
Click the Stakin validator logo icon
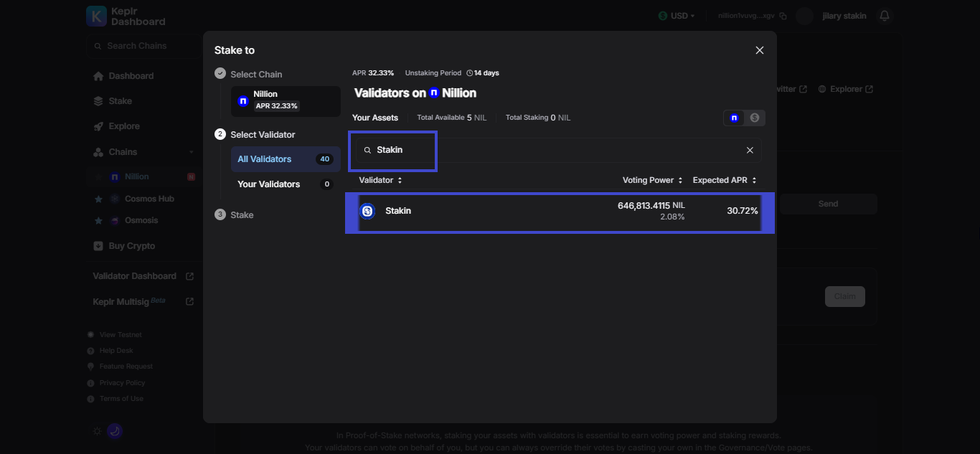click(367, 211)
